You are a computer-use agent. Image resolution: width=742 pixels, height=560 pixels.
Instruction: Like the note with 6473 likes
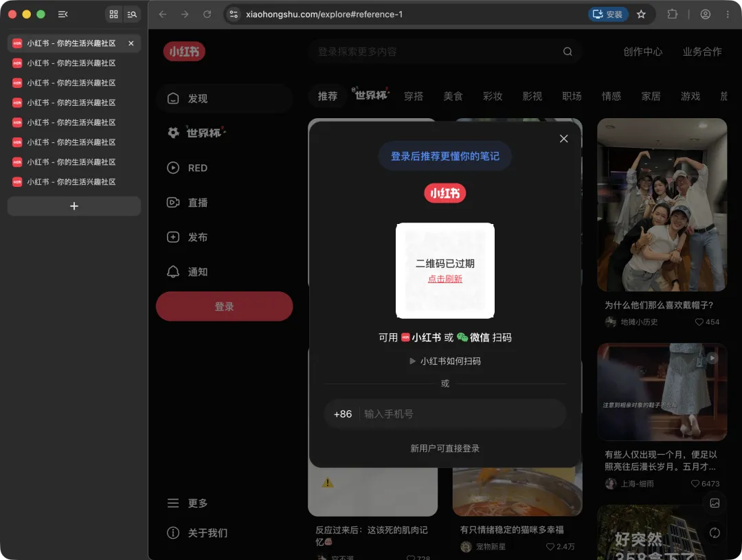[x=705, y=483]
